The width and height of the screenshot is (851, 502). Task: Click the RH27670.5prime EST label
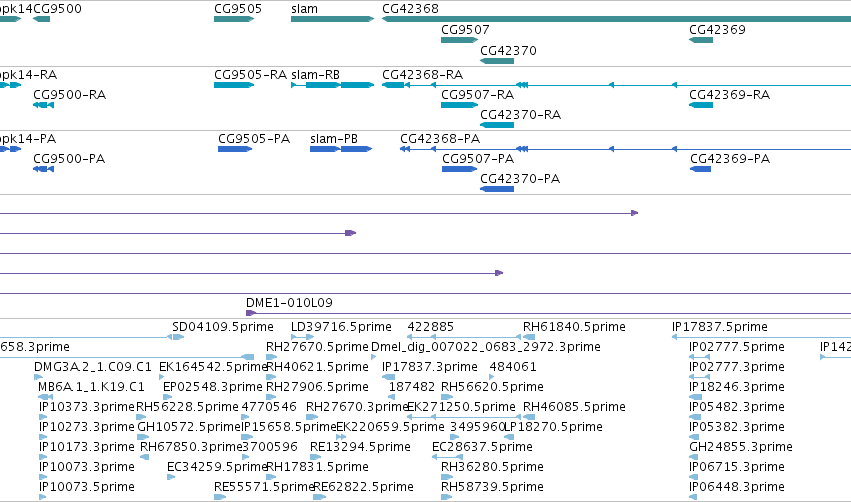(x=317, y=346)
